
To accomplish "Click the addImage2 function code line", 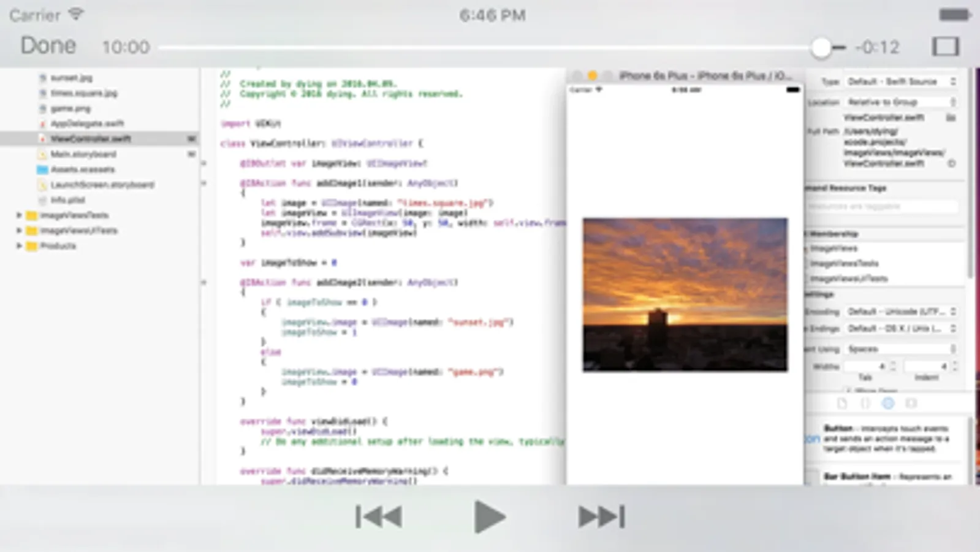I will 349,283.
